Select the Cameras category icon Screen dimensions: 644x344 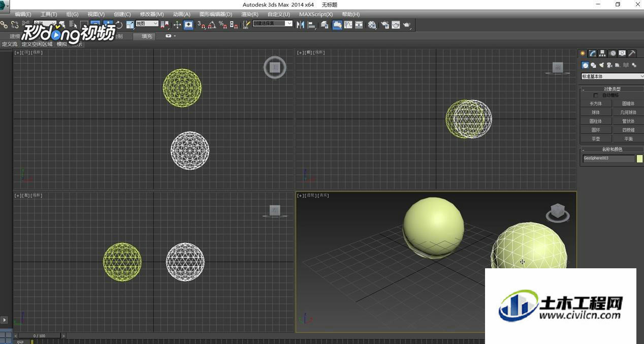coord(609,65)
